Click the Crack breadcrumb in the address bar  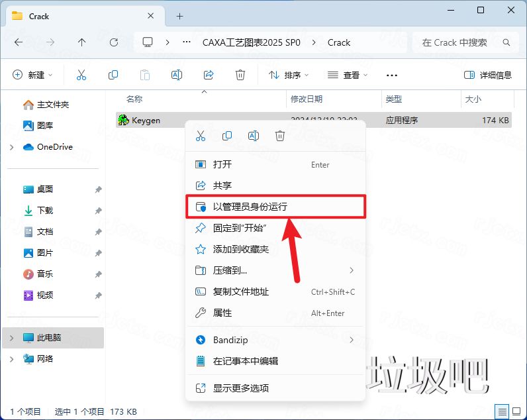coord(339,42)
